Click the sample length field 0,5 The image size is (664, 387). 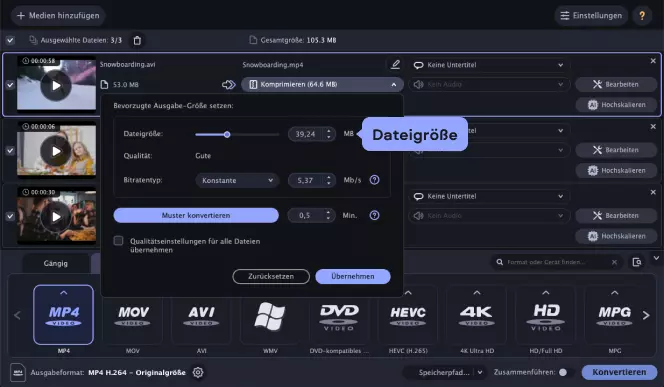click(305, 215)
